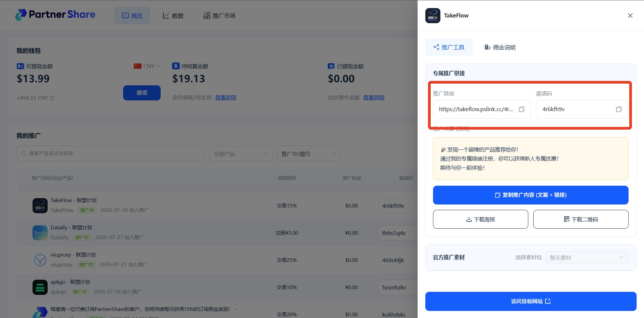Open the 全部产品 filter dropdown
Viewport: 644px width, 318px height.
pyautogui.click(x=241, y=153)
